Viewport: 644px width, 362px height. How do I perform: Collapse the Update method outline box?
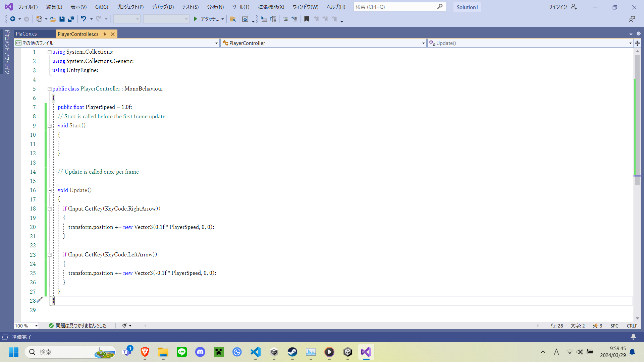tap(49, 190)
